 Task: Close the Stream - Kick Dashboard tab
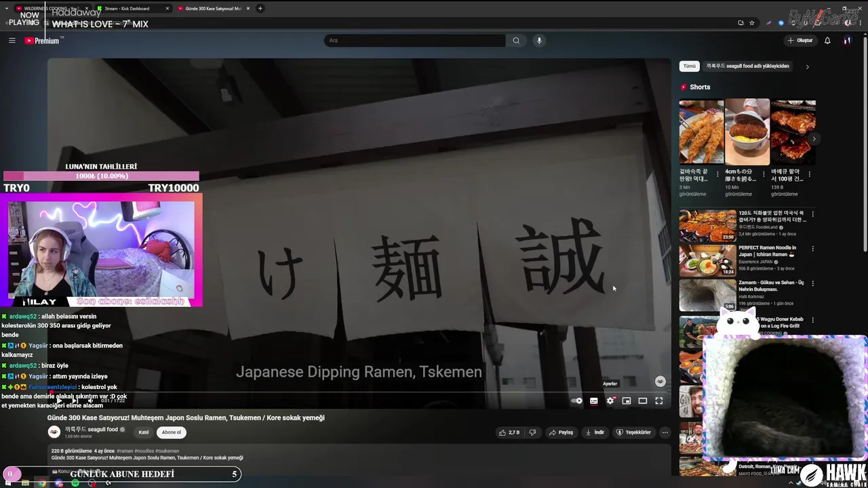167,9
